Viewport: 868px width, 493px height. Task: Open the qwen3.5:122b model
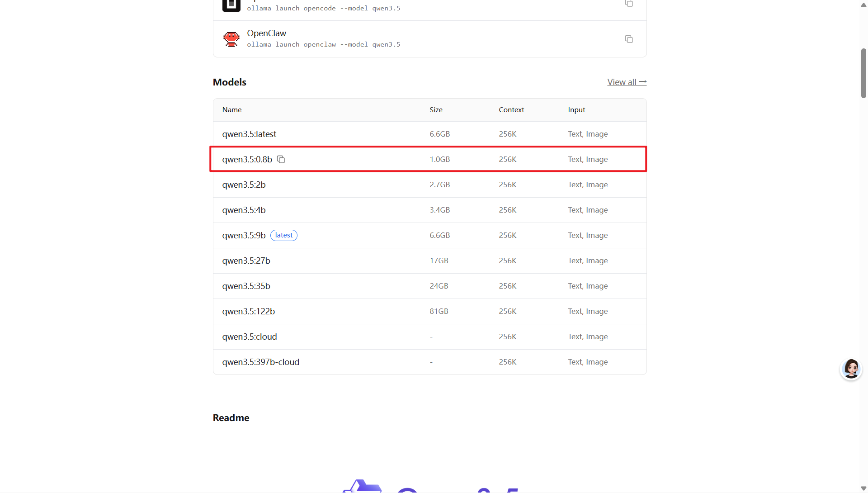click(x=248, y=311)
